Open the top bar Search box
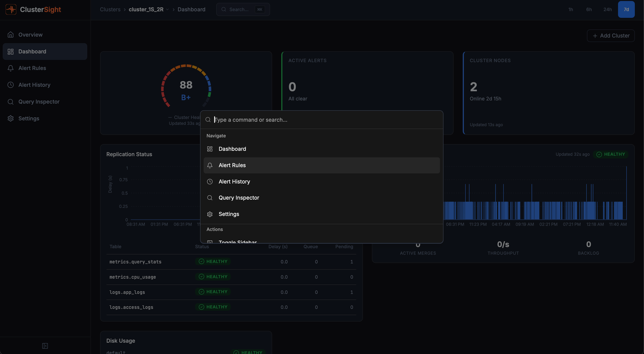Viewport: 644px width, 354px height. (243, 10)
